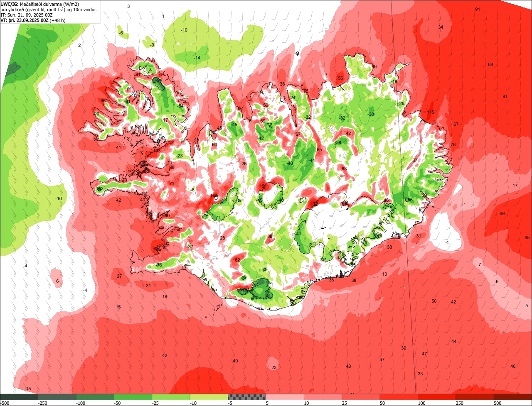Click the map value 63
Screen dimensions: 532x406
pyautogui.click(x=344, y=169)
